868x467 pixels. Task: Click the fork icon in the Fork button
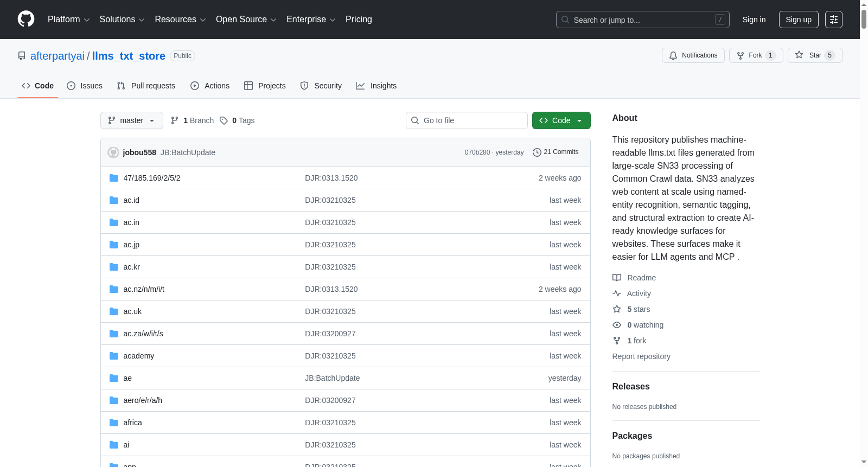click(741, 55)
